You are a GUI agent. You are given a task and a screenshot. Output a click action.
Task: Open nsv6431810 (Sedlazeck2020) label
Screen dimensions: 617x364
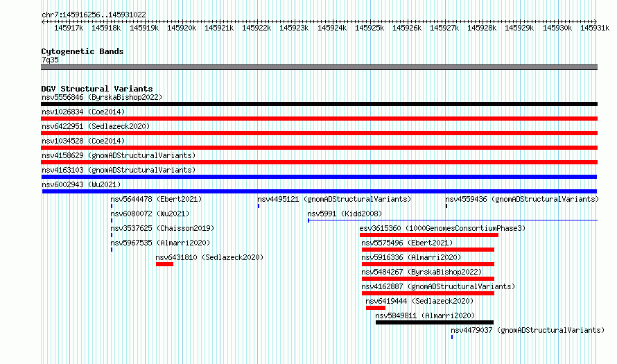(x=209, y=257)
